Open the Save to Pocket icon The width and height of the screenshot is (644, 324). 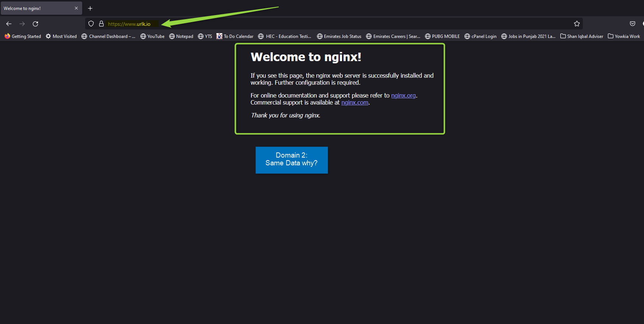[x=633, y=24]
